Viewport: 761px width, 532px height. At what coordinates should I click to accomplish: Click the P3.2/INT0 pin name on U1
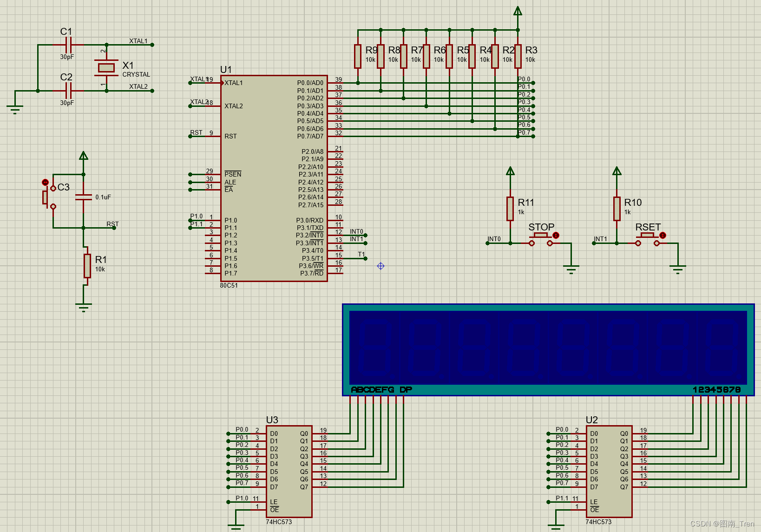(x=309, y=235)
